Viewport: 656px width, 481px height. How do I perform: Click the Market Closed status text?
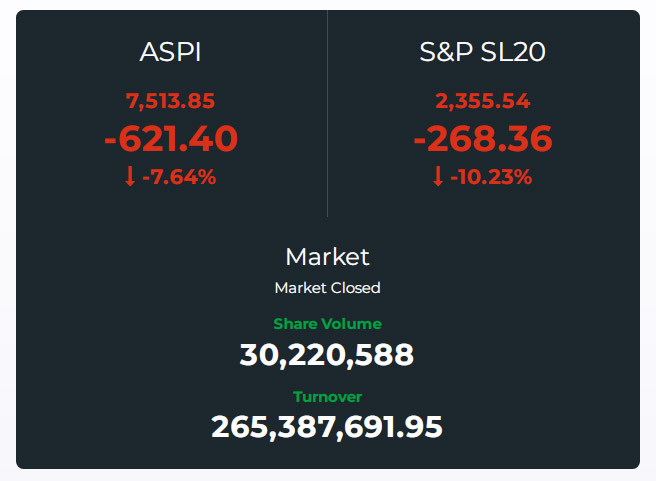tap(328, 288)
